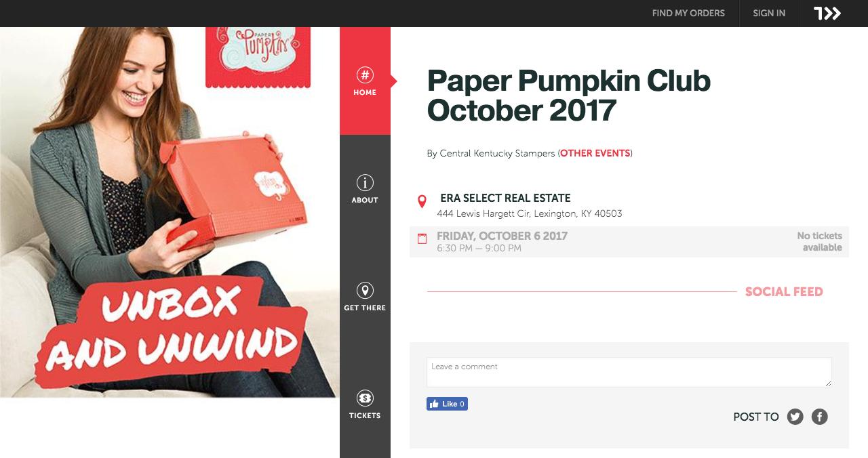Viewport: 868px width, 458px height.
Task: Click the Ticketbud logo icon in header
Action: coord(827,13)
